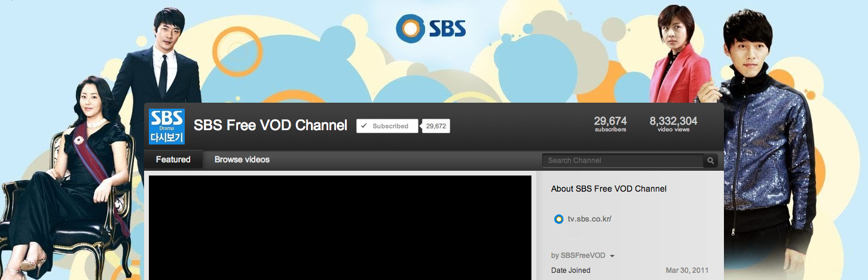Click the SBS logo in the top banner
Viewport: 868px width, 280px height.
point(430,29)
